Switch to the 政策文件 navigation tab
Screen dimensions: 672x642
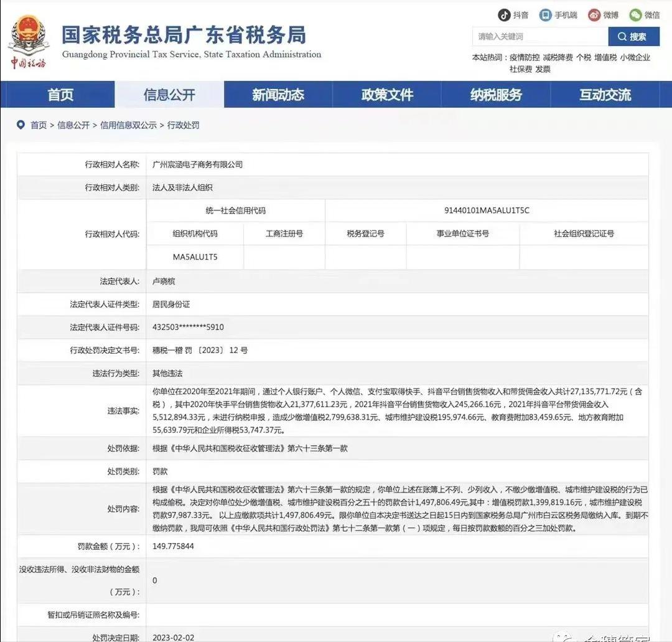tap(386, 95)
